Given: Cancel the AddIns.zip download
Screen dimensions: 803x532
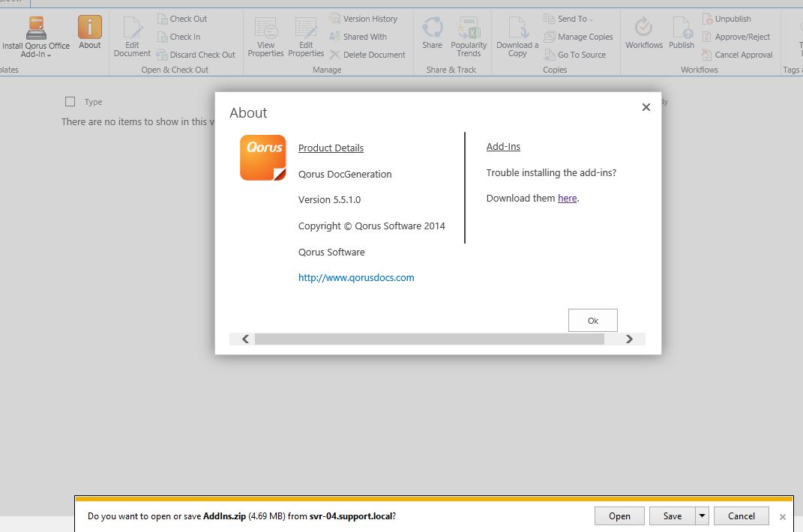Looking at the screenshot, I should point(742,516).
